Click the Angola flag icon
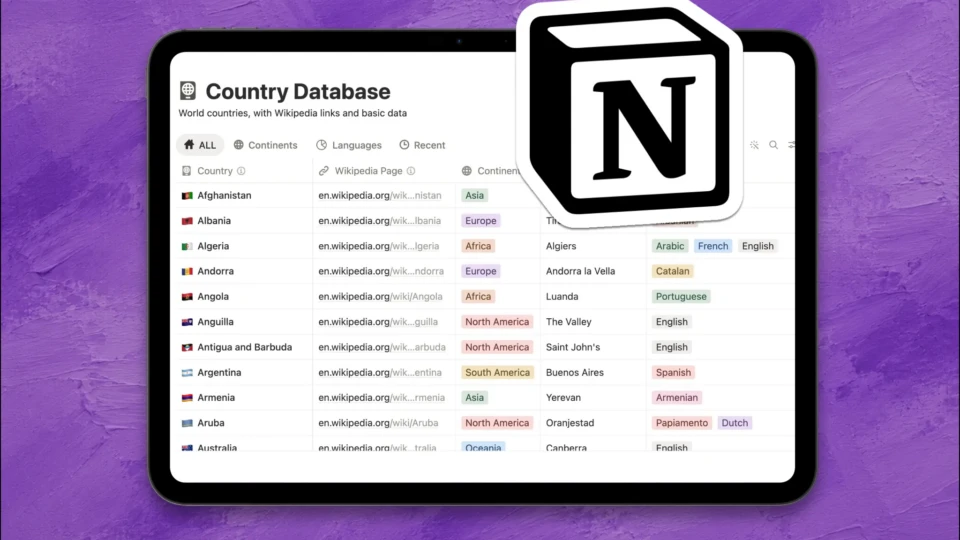960x540 pixels. pos(187,297)
